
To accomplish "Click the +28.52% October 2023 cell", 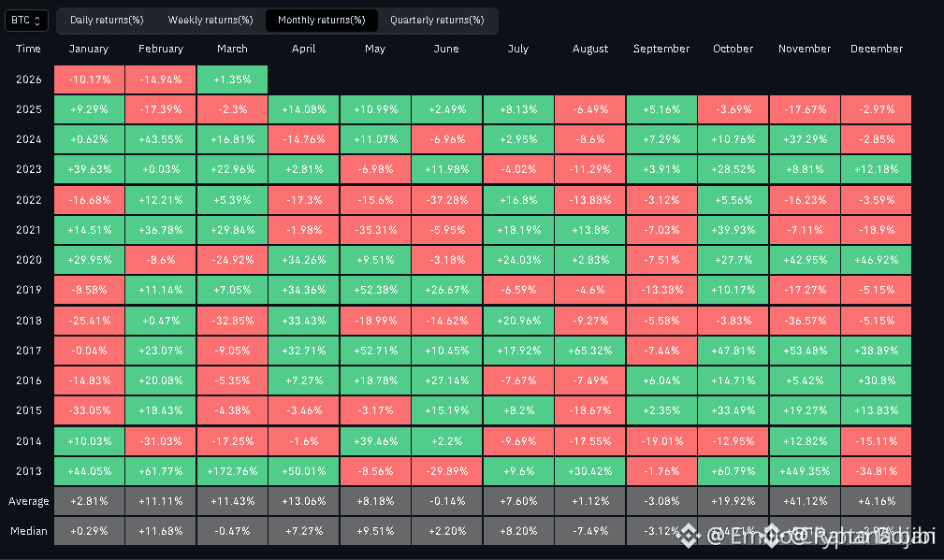I will (x=733, y=169).
